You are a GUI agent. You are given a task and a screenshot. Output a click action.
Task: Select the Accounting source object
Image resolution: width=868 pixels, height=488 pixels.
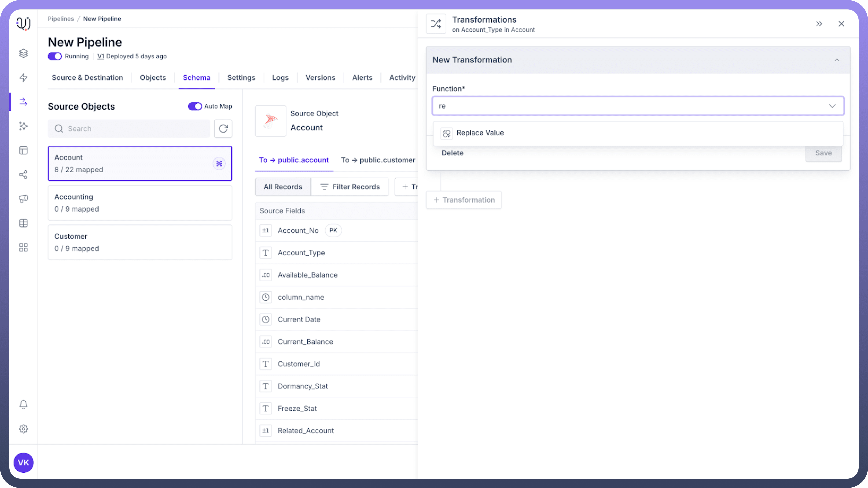pos(140,203)
